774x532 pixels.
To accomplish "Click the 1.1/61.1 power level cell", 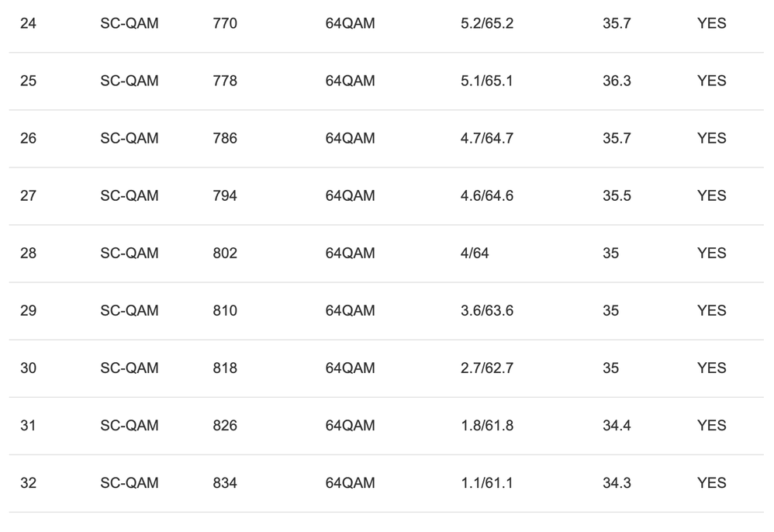I will click(x=486, y=482).
